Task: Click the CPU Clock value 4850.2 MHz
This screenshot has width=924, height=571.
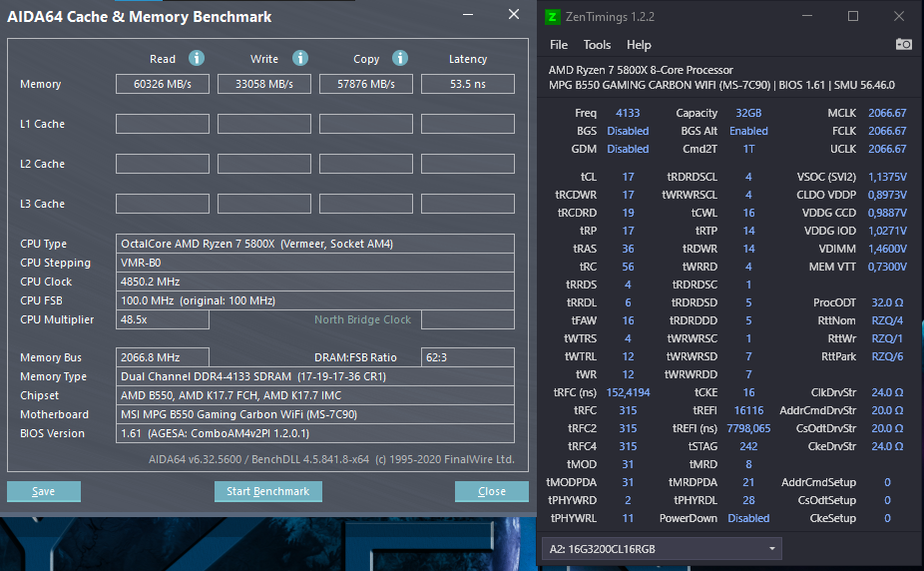Action: (x=315, y=282)
